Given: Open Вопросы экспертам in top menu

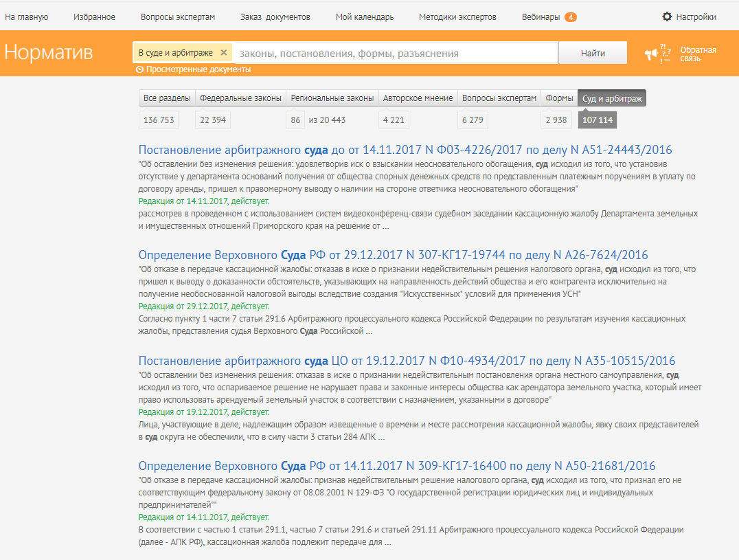Looking at the screenshot, I should 178,17.
